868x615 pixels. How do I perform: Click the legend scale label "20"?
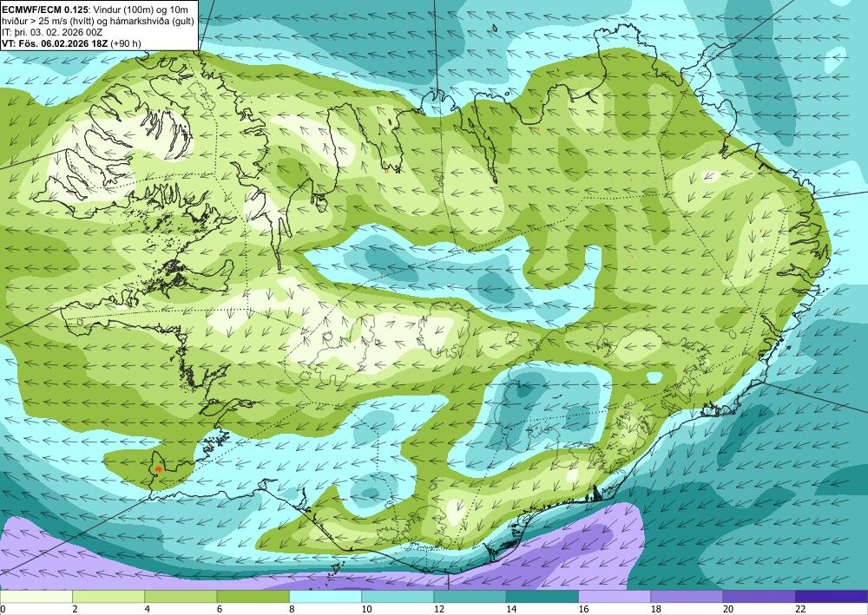728,609
